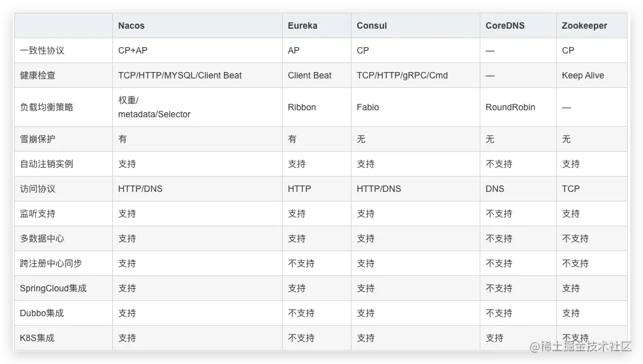Click the 自动注销实例 row label
The width and height of the screenshot is (643, 364).
tap(47, 164)
